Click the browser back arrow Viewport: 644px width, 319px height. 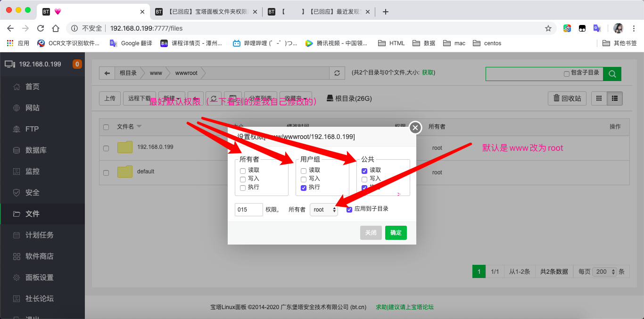(10, 28)
